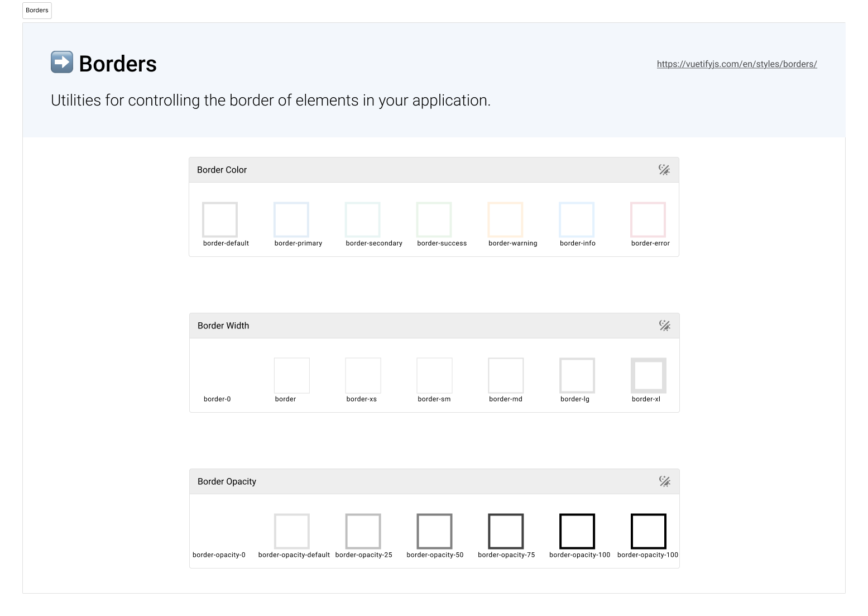Screen dimensions: 868x616
Task: Select the border-lg sample box
Action: (577, 376)
